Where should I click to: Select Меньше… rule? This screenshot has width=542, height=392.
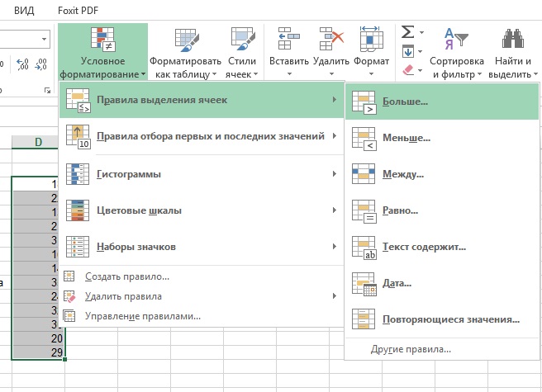(x=442, y=138)
